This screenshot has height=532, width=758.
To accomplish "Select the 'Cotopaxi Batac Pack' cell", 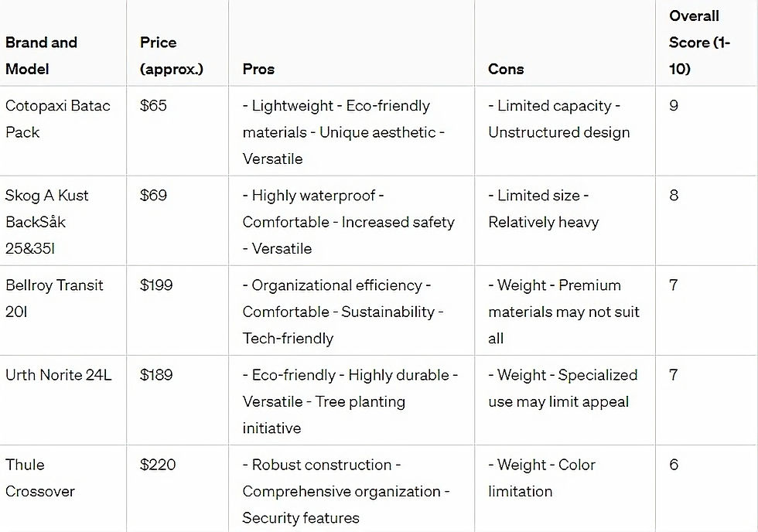I will (x=58, y=119).
